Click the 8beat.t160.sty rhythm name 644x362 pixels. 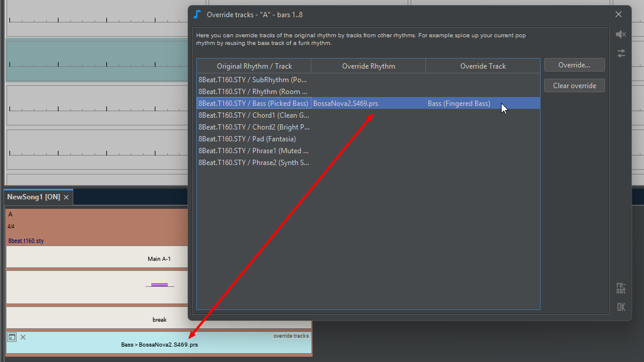[26, 241]
